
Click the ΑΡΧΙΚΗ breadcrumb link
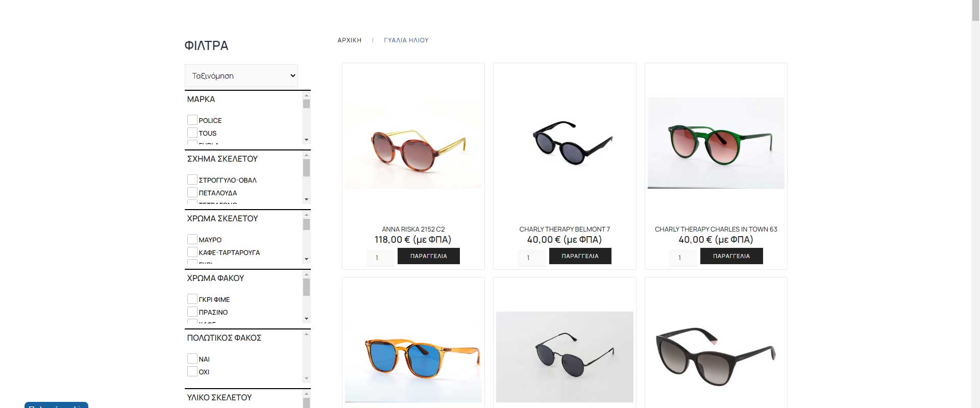pyautogui.click(x=350, y=40)
